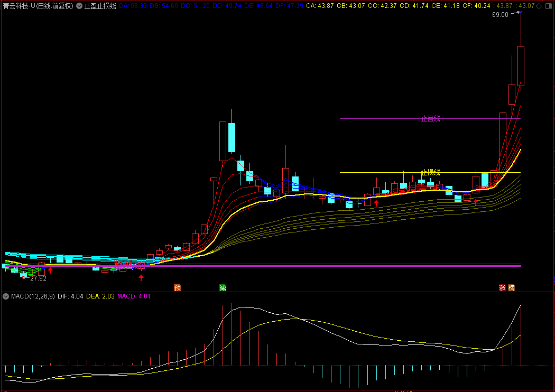Click the CA: 43.87 value
The height and width of the screenshot is (392, 555).
pyautogui.click(x=320, y=6)
